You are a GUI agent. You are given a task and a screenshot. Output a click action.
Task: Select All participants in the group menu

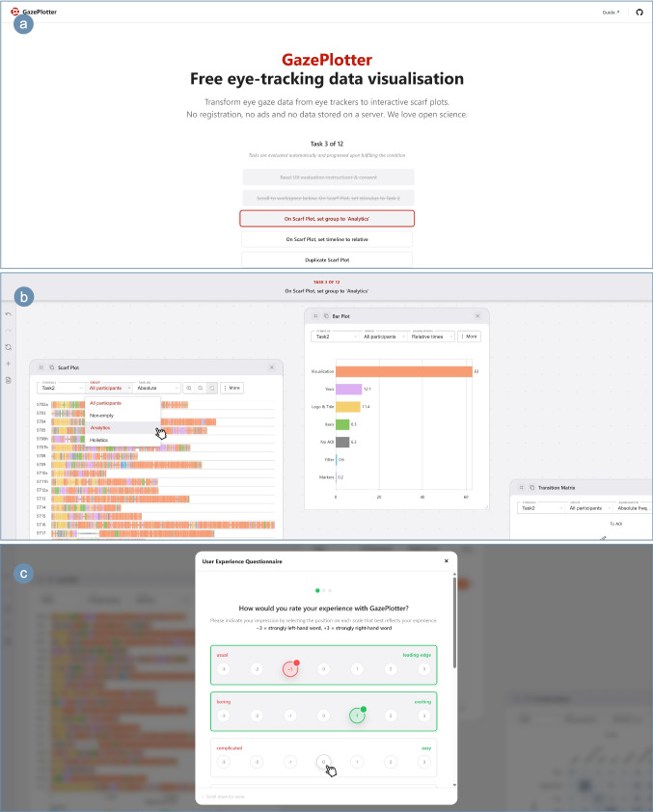coord(122,403)
